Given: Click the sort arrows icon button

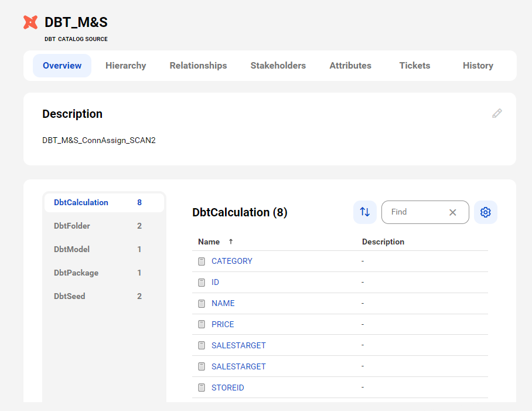Looking at the screenshot, I should coord(365,212).
